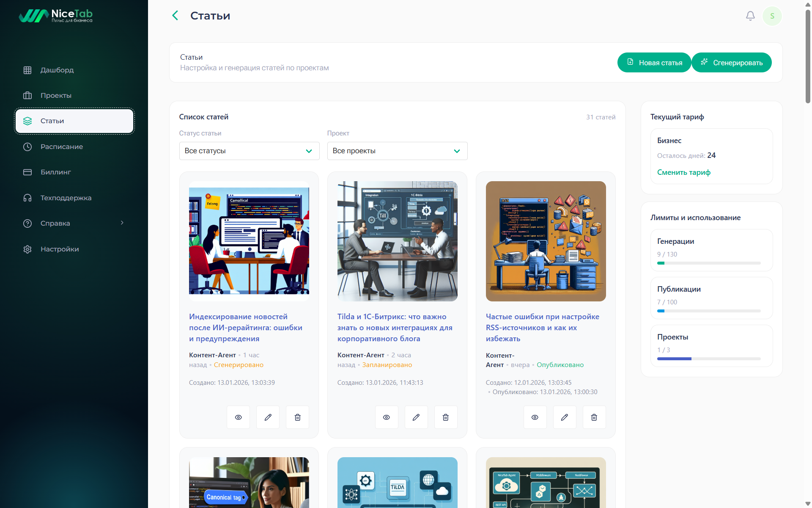
Task: Open article title Индексирование новостей после ИИ-рерайтинга
Action: pos(246,328)
